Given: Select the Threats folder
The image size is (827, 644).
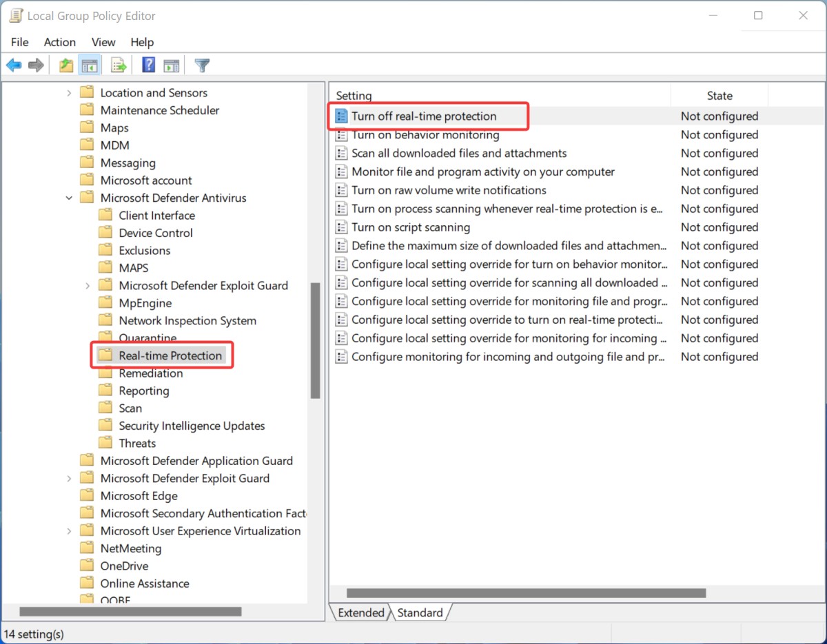Looking at the screenshot, I should click(137, 443).
